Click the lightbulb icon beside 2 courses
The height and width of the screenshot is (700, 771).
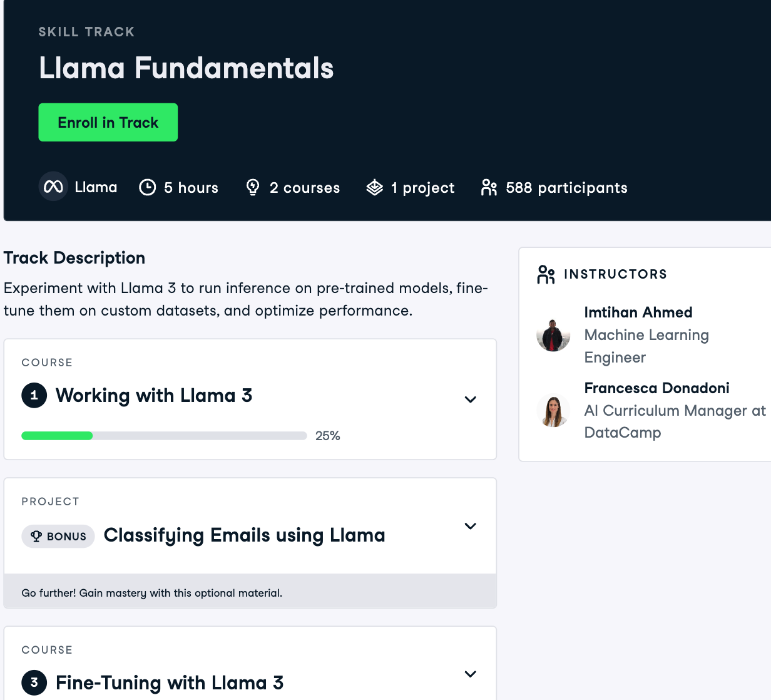coord(253,187)
